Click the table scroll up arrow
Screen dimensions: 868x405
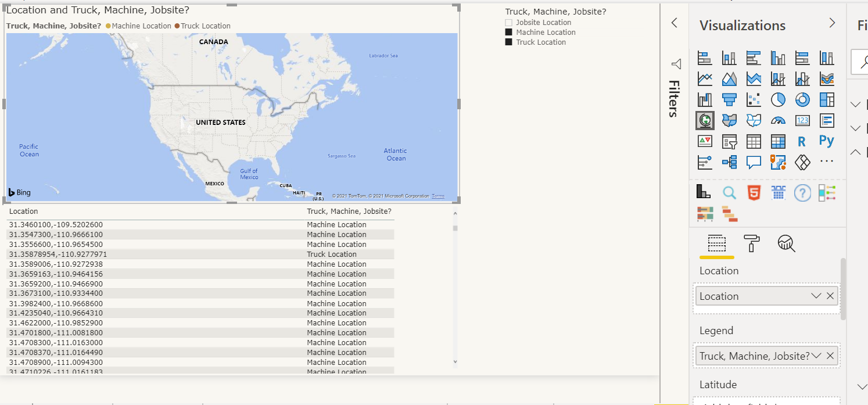click(x=455, y=213)
